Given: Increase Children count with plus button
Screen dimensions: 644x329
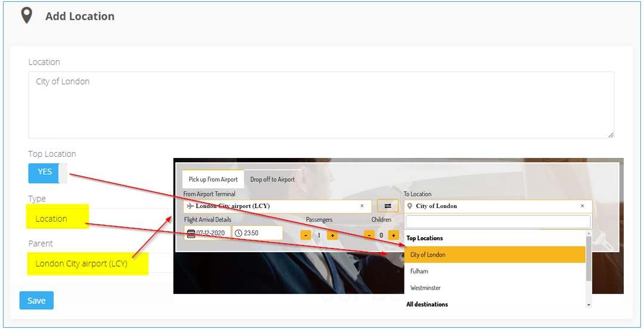Looking at the screenshot, I should [393, 235].
